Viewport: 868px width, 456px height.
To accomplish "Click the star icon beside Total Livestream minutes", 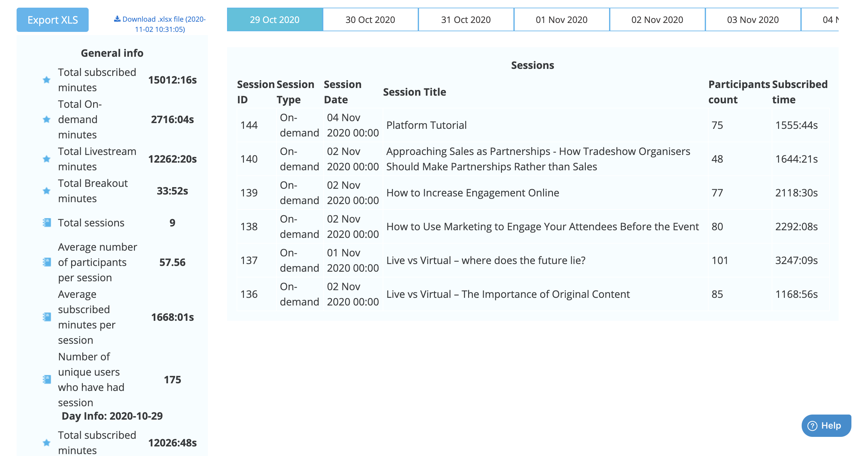I will coord(47,159).
